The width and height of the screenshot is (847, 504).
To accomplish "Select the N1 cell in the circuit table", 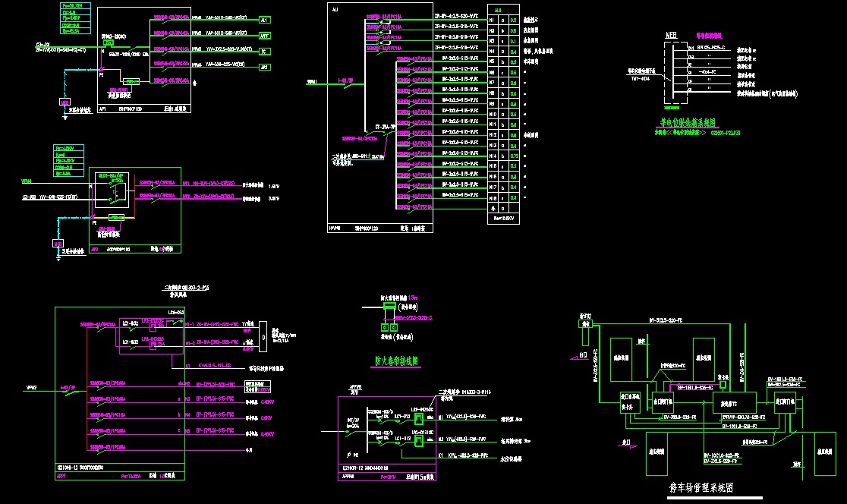I will [x=493, y=20].
